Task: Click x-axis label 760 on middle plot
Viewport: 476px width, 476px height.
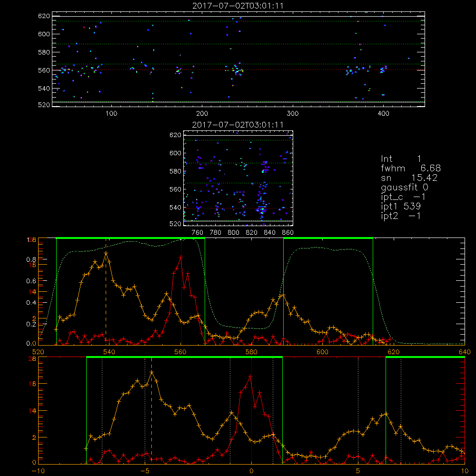Action: 198,233
